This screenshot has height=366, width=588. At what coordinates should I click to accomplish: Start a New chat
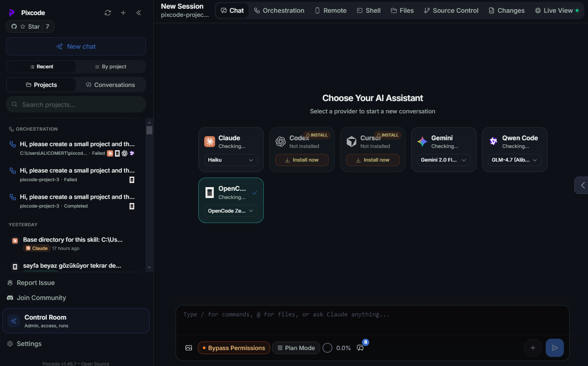(x=76, y=46)
